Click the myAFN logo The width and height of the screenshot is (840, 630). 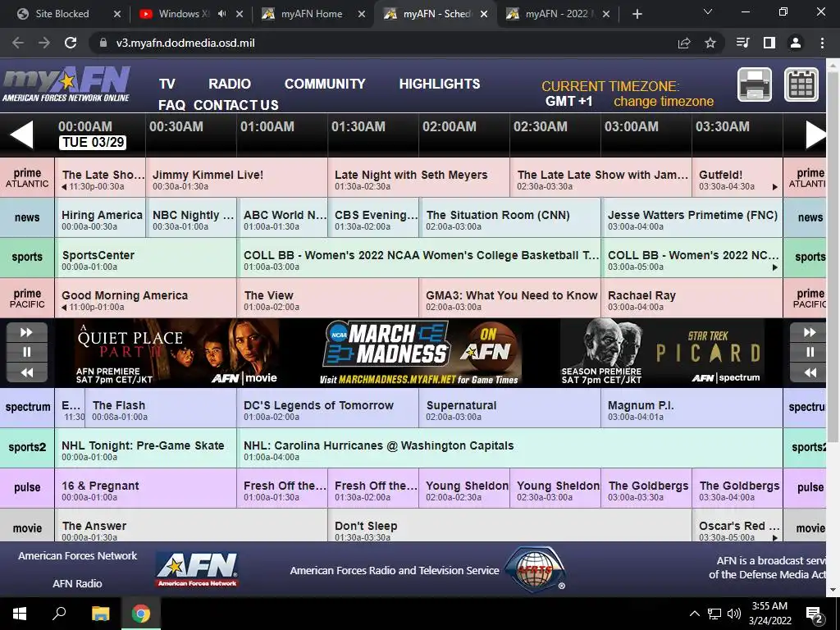66,84
